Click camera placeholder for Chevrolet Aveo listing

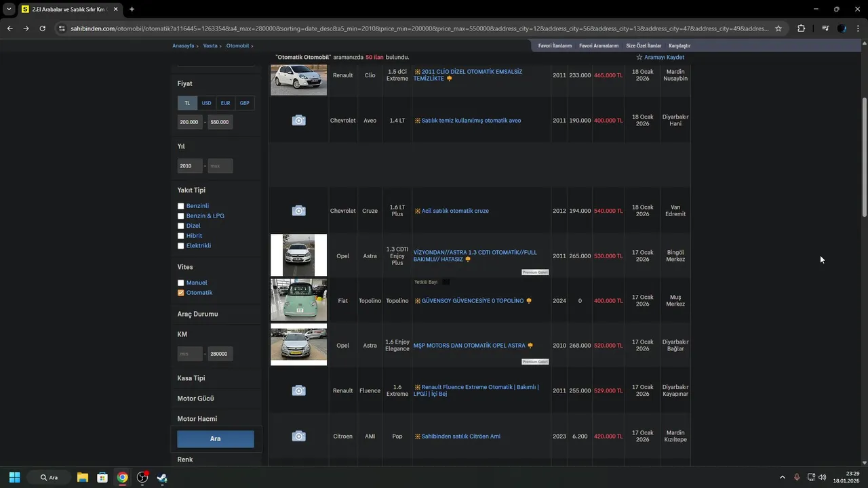point(298,120)
